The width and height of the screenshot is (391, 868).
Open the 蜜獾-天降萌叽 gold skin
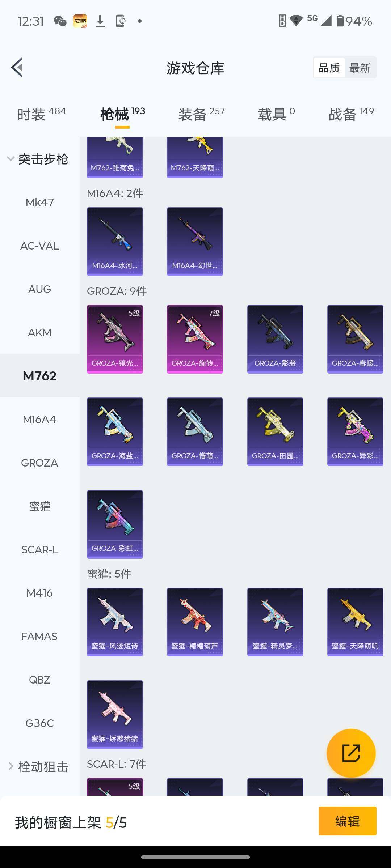(355, 622)
